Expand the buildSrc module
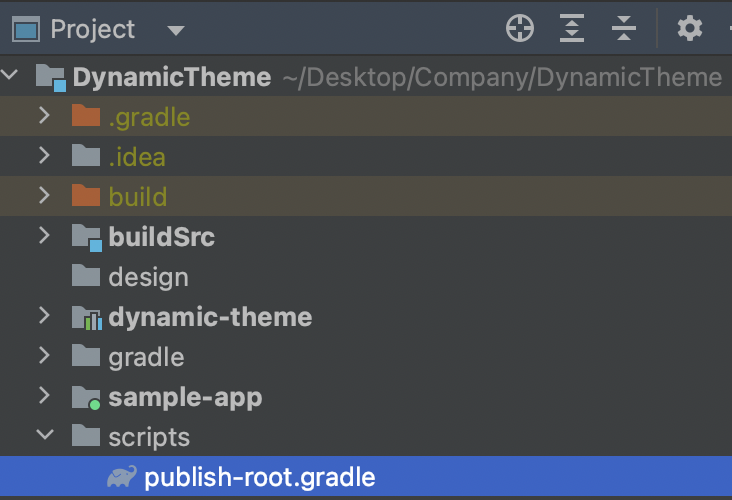Viewport: 732px width, 500px height. pyautogui.click(x=44, y=235)
